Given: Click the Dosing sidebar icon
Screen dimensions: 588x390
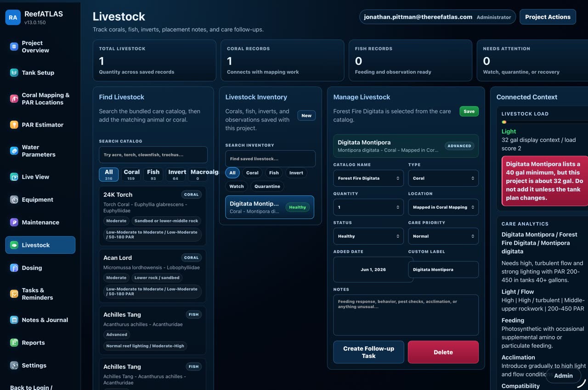Looking at the screenshot, I should [x=14, y=267].
